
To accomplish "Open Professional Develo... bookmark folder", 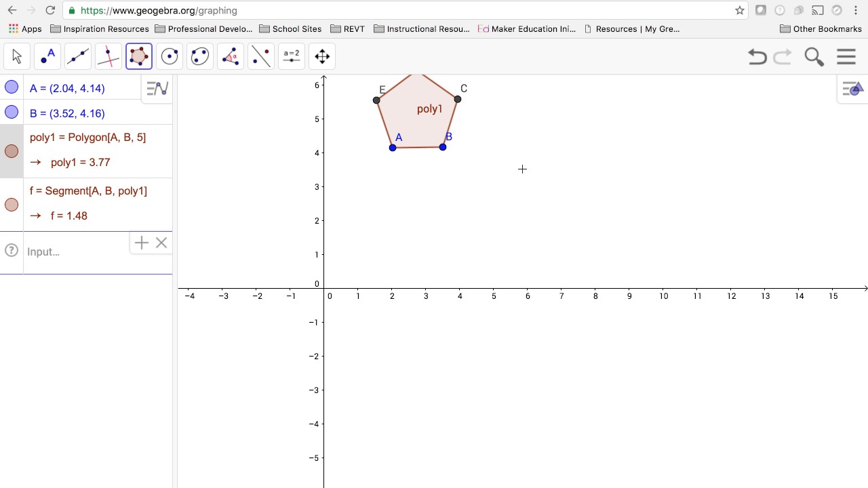I will [203, 28].
